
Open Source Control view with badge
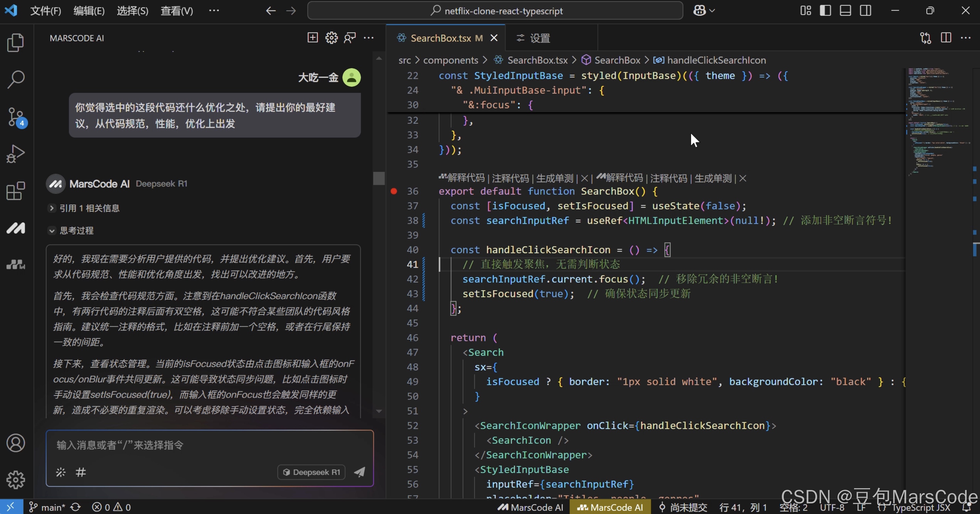click(16, 117)
